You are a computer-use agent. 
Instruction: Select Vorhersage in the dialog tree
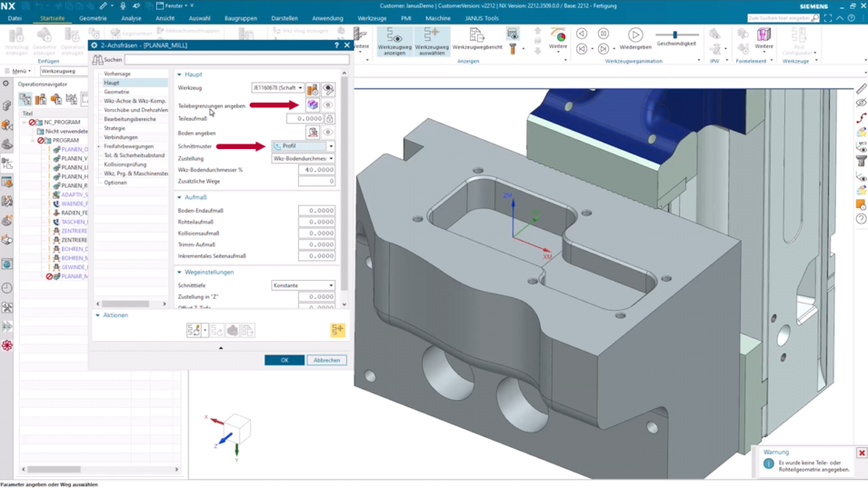coord(117,74)
